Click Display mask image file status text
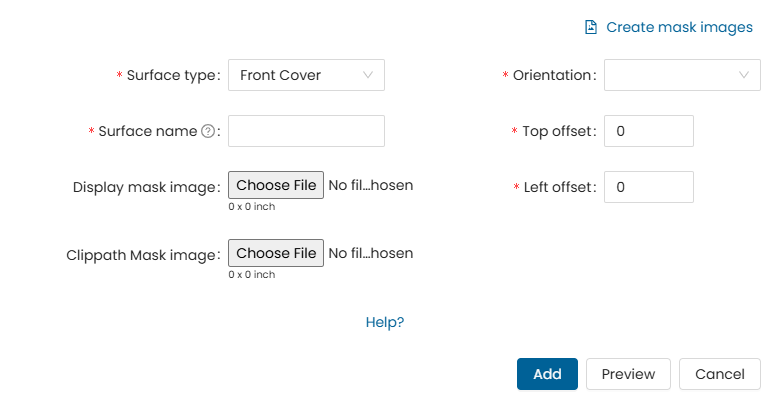770x395 pixels. 371,185
